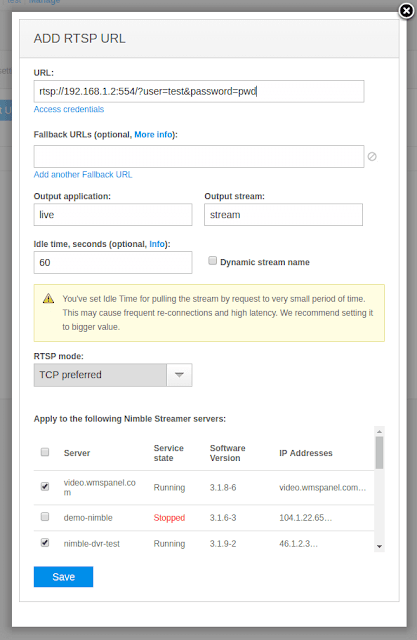
Task: Click the nimble-dvr-test server name
Action: point(92,544)
